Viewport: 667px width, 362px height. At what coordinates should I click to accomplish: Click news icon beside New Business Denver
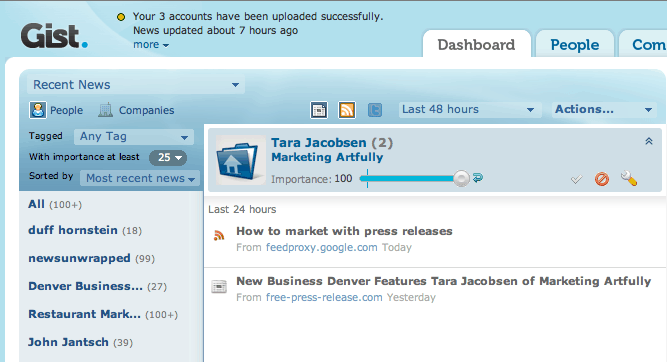tap(219, 286)
